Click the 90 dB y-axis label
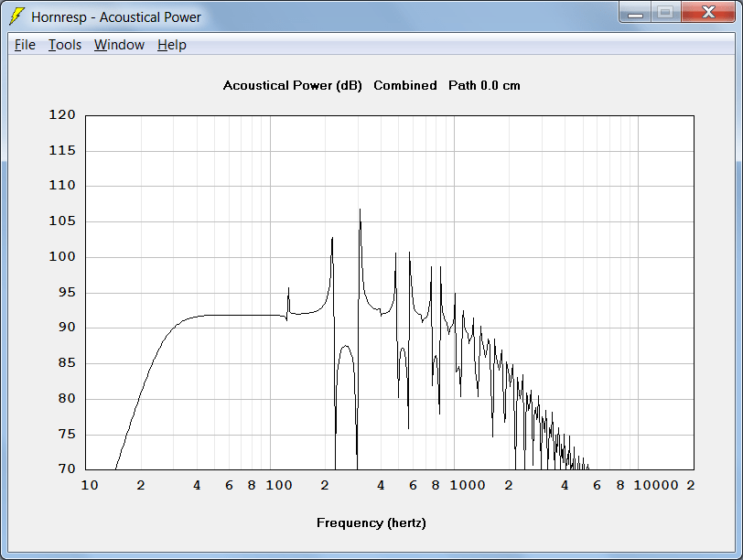This screenshot has height=560, width=743. click(x=67, y=327)
